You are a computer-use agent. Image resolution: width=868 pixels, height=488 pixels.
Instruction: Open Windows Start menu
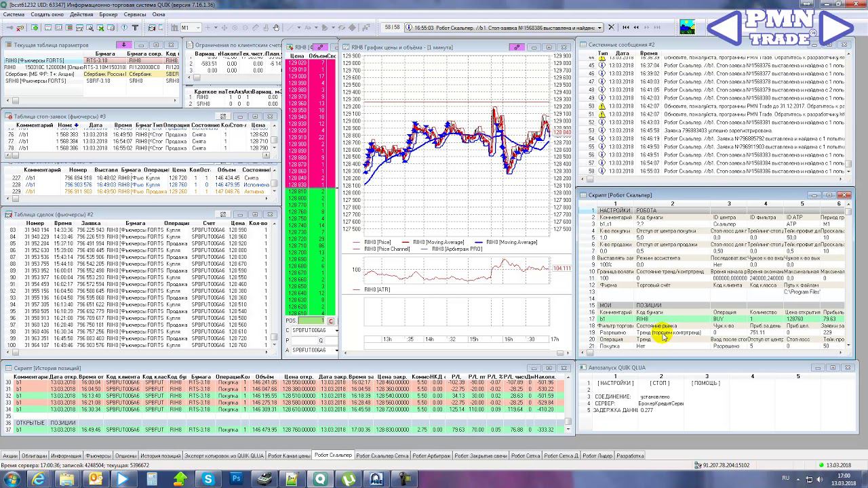click(12, 479)
